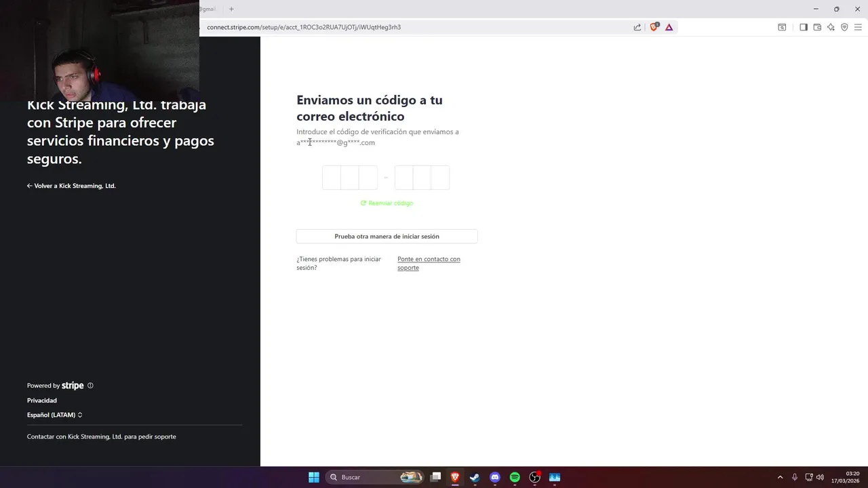The image size is (868, 488).
Task: Open the Español (LATAM) language selector
Action: (x=55, y=415)
